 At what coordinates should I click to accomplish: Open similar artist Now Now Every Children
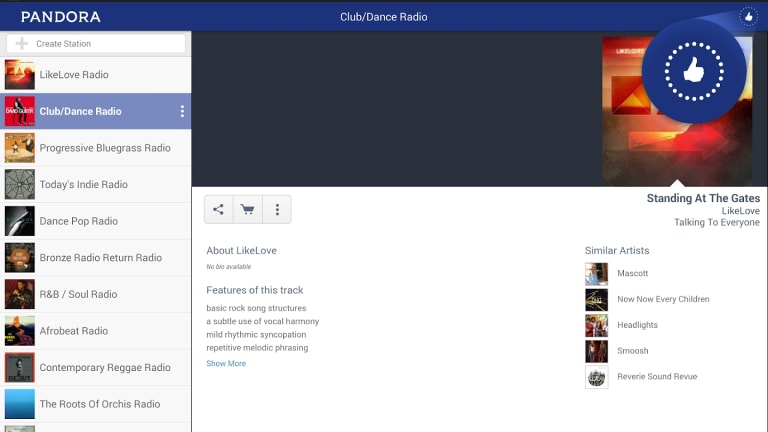(x=663, y=299)
